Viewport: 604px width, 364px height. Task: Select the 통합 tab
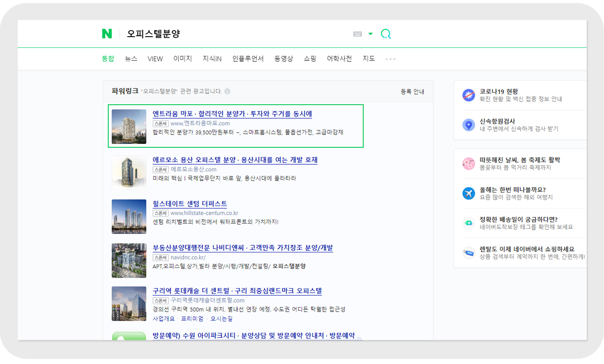pyautogui.click(x=108, y=59)
